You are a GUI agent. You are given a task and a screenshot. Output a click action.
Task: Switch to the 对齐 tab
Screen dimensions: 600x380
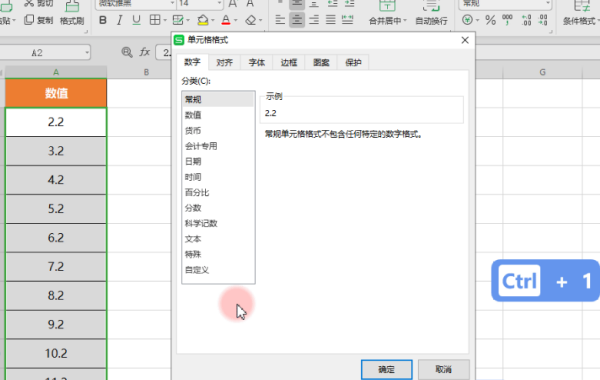(225, 63)
